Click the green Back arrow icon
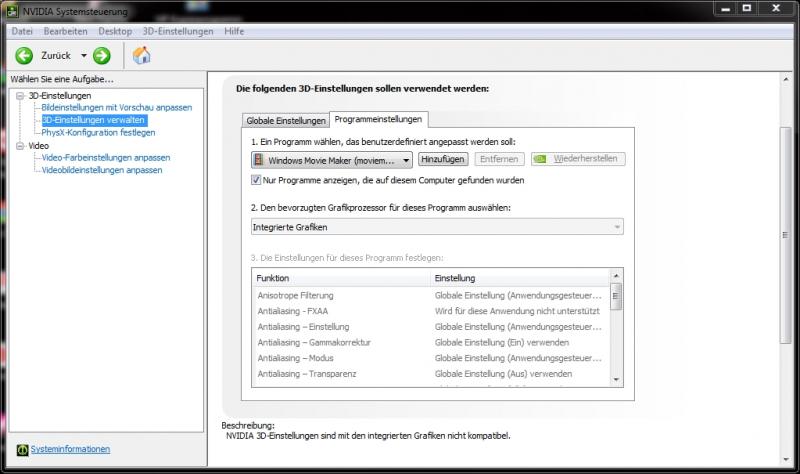Image resolution: width=800 pixels, height=474 pixels. click(24, 56)
